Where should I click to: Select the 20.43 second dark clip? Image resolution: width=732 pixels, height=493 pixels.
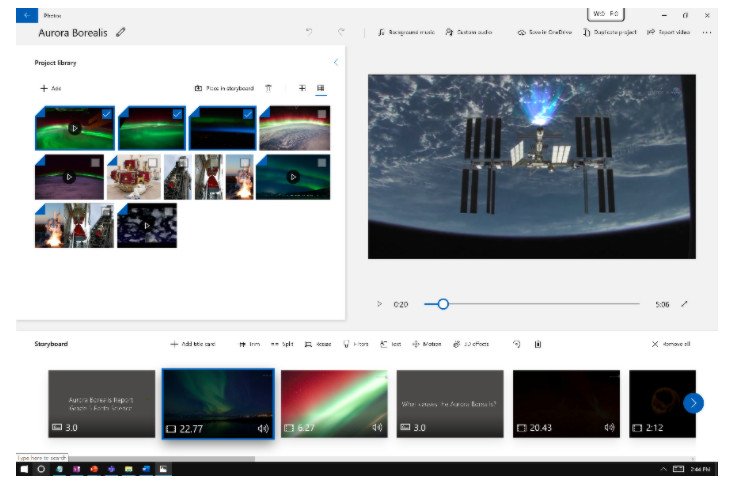tap(566, 404)
